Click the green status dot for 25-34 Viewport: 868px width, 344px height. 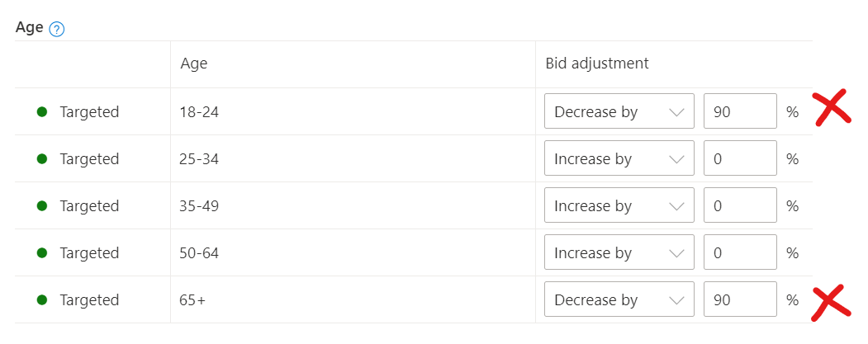[41, 158]
